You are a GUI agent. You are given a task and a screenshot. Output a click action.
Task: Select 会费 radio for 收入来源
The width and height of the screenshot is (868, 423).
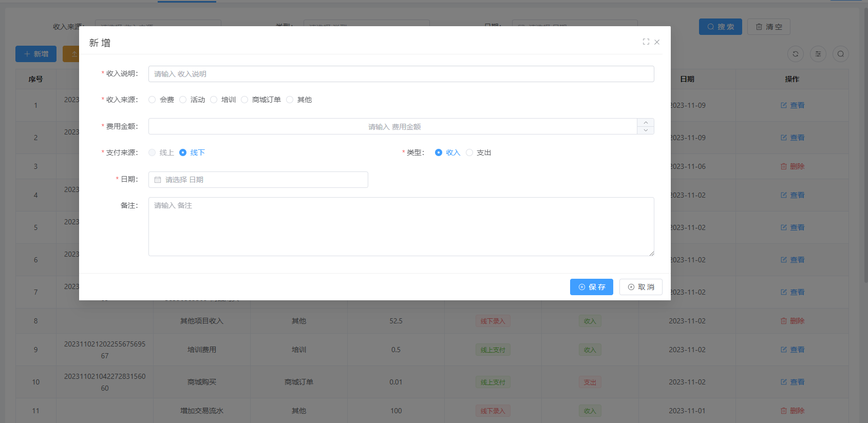coord(153,100)
